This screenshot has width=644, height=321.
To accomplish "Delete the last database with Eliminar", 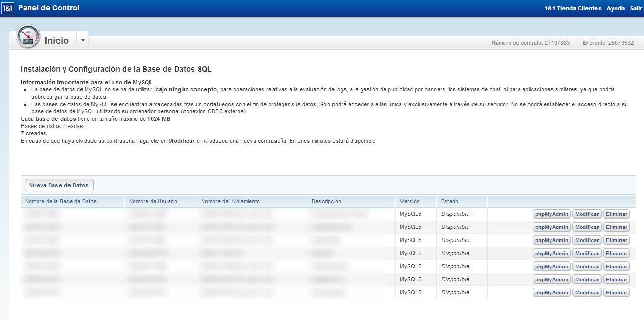I will click(x=616, y=293).
